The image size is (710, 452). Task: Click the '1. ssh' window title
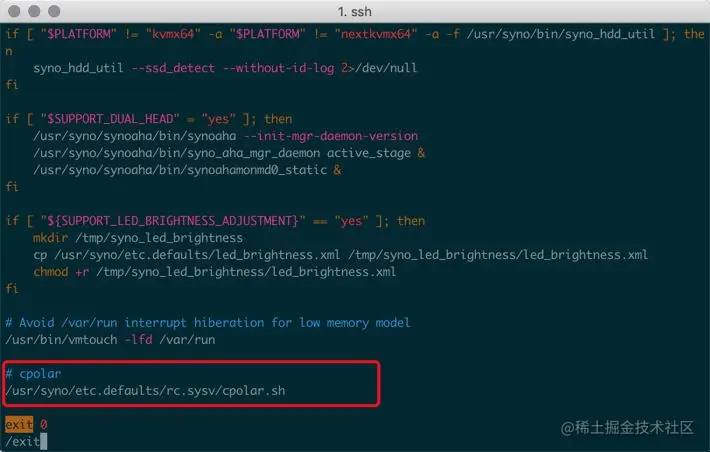[x=355, y=11]
